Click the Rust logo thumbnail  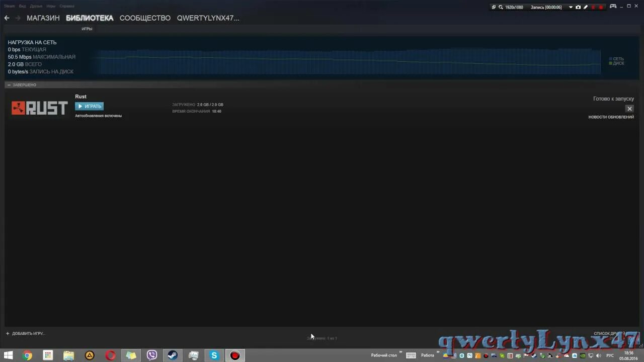[40, 108]
